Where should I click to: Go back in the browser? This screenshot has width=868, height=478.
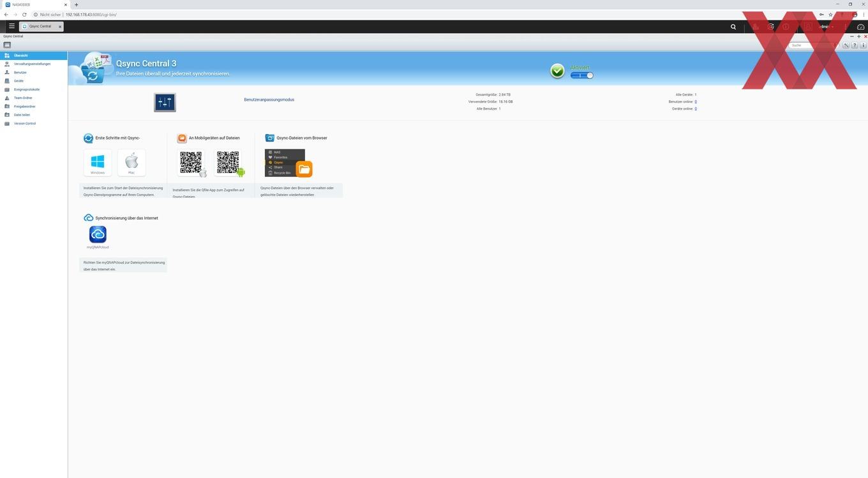point(6,14)
